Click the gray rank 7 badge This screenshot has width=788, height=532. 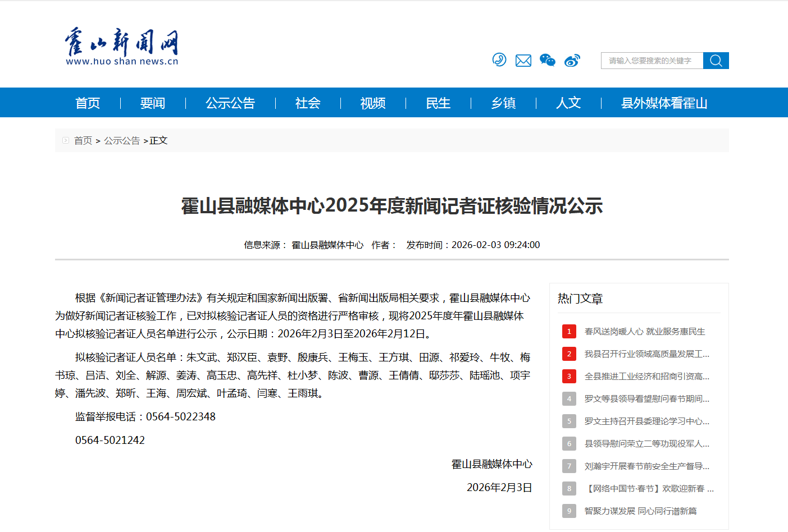(x=569, y=466)
